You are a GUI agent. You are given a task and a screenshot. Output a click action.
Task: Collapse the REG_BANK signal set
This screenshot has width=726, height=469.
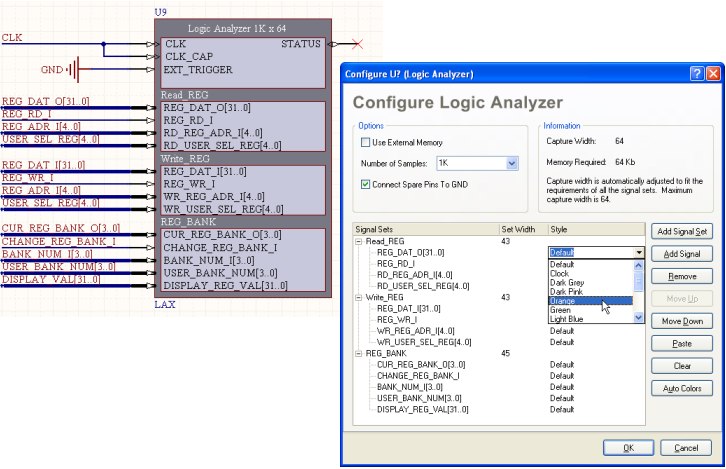point(359,353)
